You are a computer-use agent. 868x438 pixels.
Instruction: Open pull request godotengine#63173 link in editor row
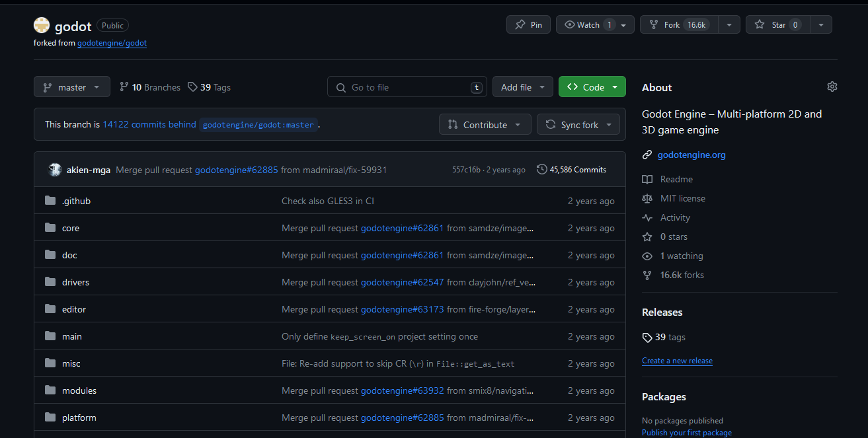point(403,309)
